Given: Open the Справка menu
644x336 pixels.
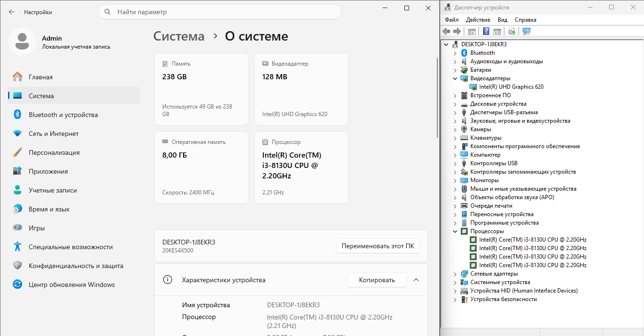Looking at the screenshot, I should point(526,20).
